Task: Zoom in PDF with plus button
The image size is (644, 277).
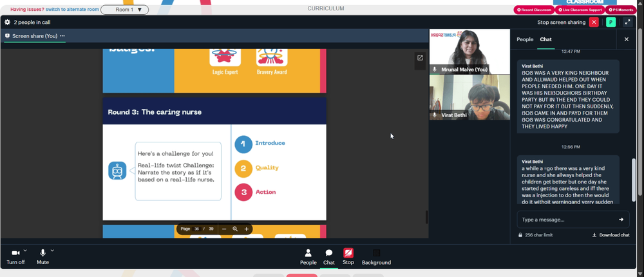Action: (247, 229)
